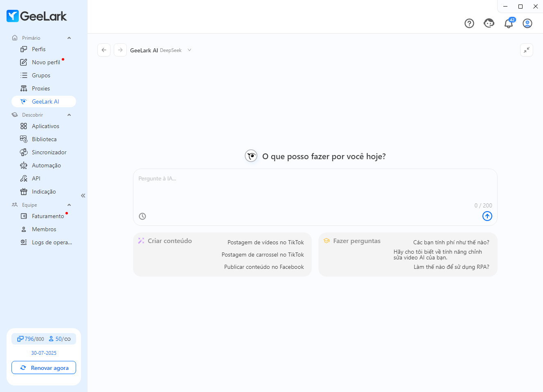Open Perfis menu item

click(44, 49)
